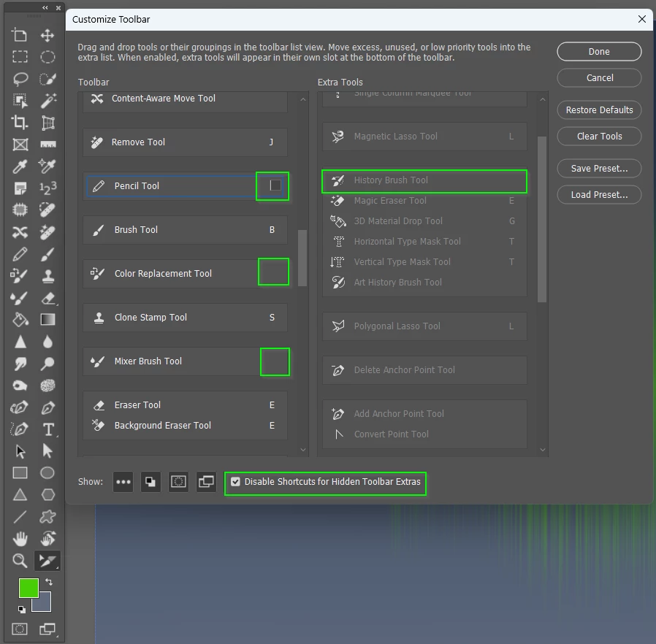Click the Cancel button
The height and width of the screenshot is (644, 656).
tap(599, 78)
